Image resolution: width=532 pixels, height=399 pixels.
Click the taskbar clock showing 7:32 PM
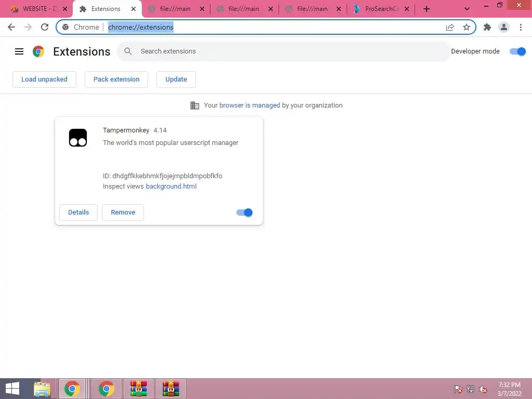coord(509,389)
